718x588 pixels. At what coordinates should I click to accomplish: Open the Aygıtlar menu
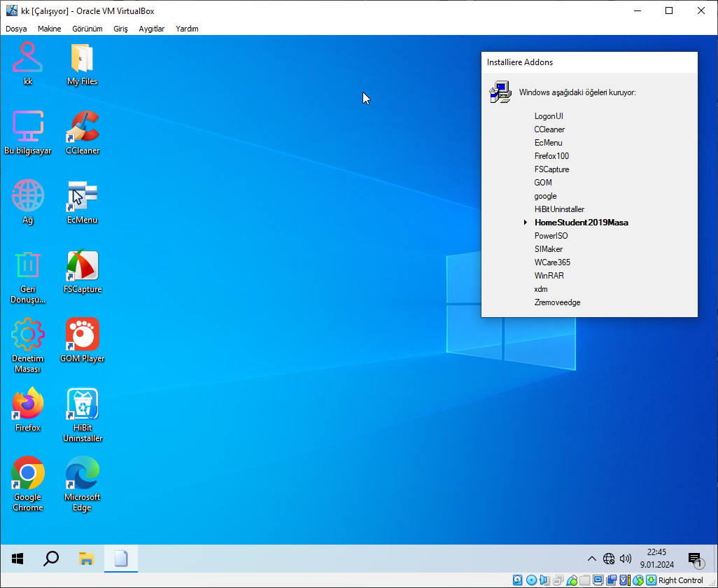(152, 29)
